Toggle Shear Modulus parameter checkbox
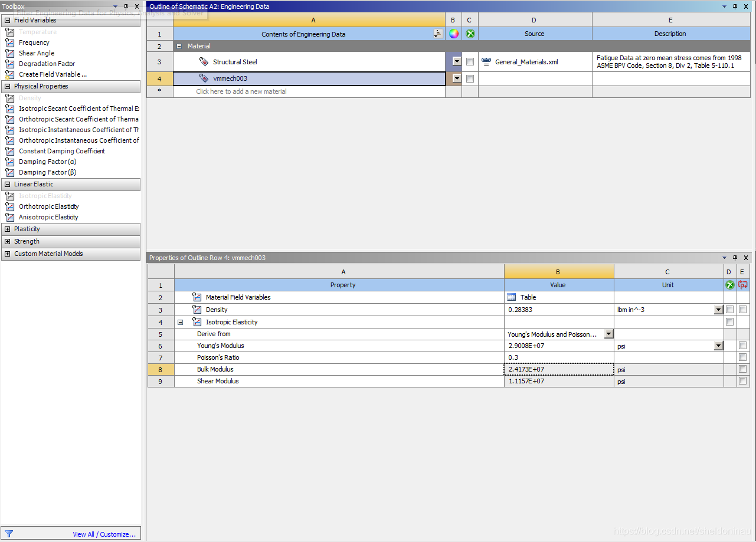This screenshot has width=756, height=542. pyautogui.click(x=743, y=381)
